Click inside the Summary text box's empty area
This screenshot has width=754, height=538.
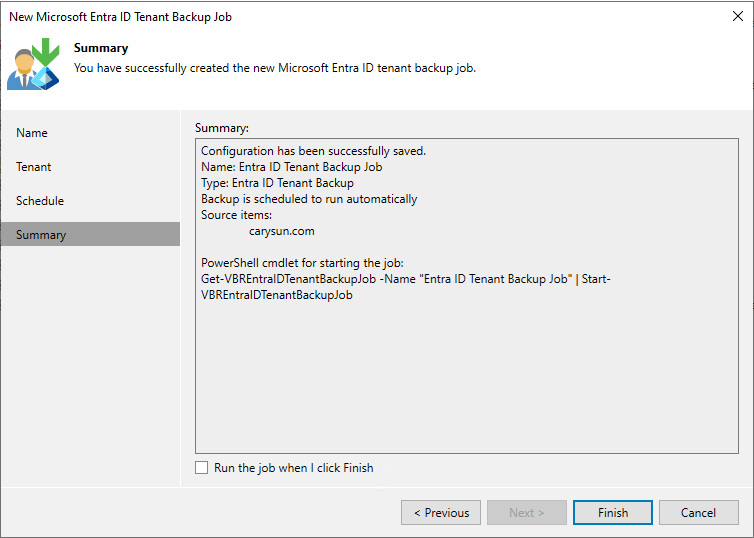tap(466, 375)
